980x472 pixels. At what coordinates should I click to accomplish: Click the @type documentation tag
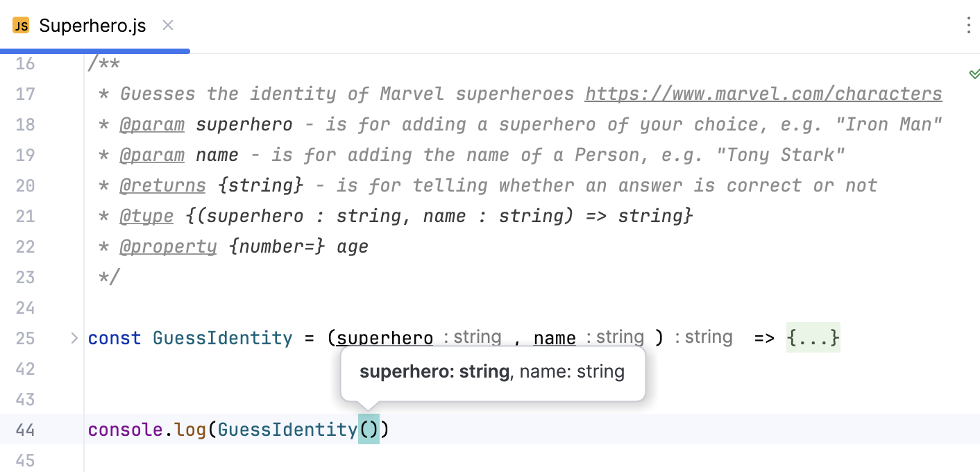pyautogui.click(x=146, y=216)
